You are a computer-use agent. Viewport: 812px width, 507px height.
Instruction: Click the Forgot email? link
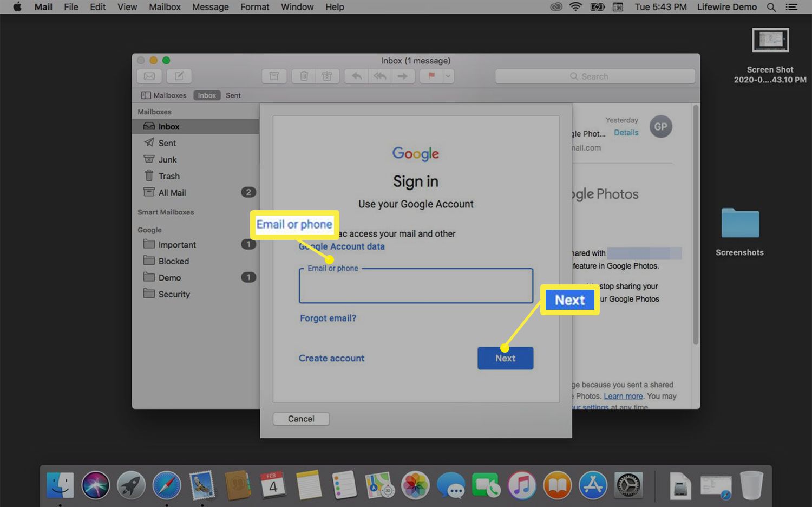tap(328, 318)
